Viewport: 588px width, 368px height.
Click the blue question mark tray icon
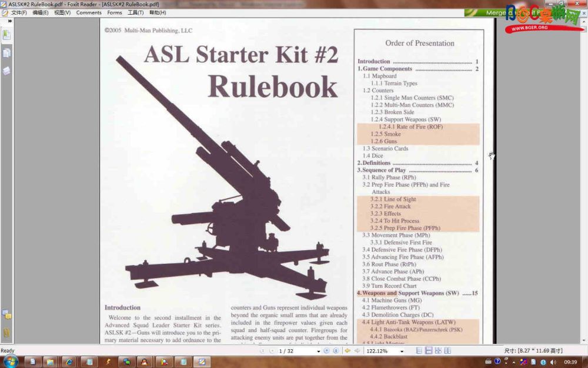coord(497,362)
